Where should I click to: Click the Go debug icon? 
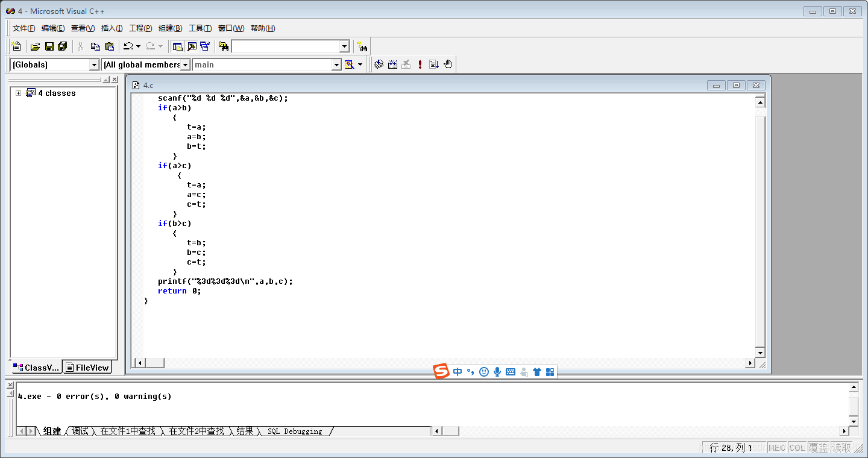433,64
